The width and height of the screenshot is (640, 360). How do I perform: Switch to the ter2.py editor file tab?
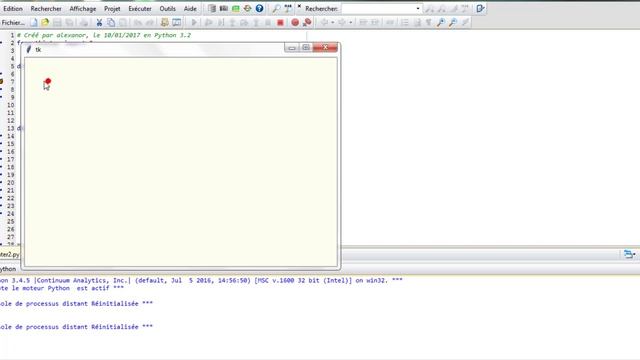pos(9,254)
